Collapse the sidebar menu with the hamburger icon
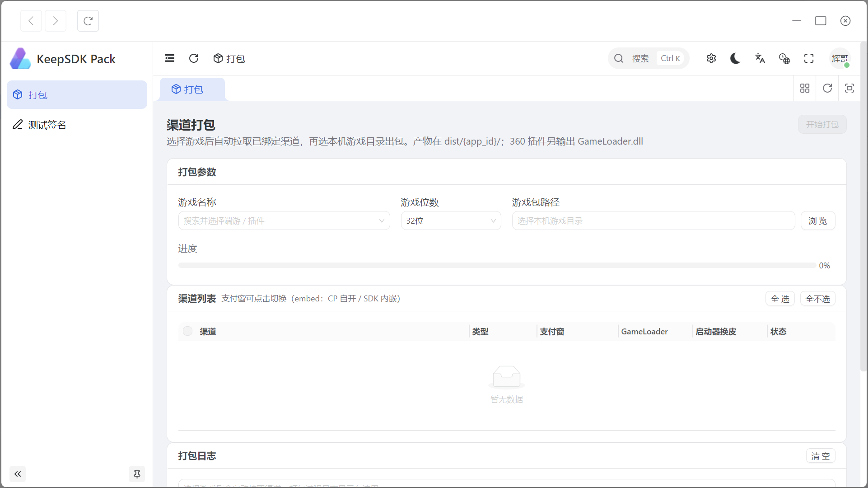 click(170, 58)
